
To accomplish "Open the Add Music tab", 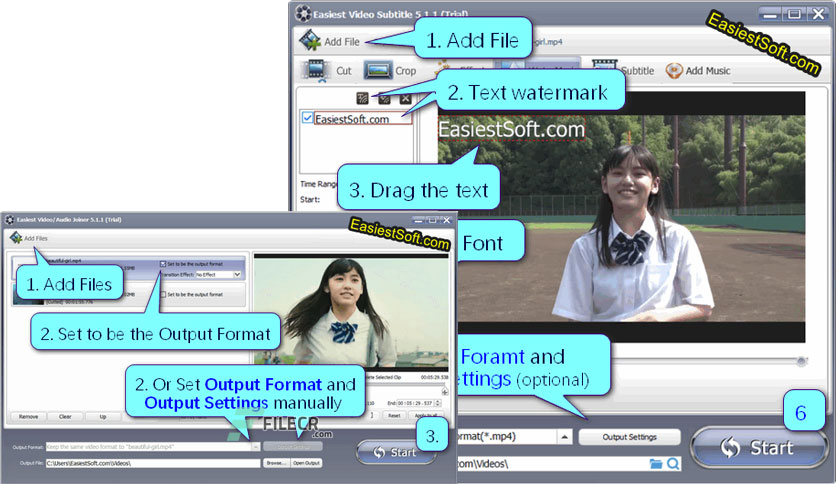I will (x=698, y=70).
